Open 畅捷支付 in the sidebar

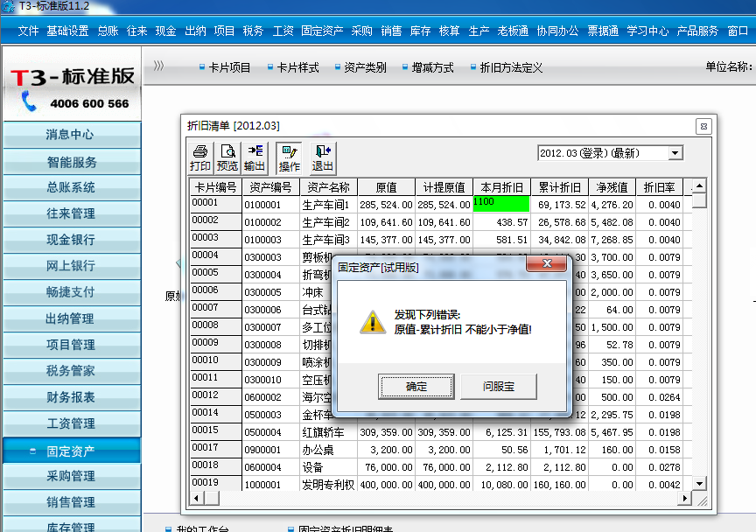(72, 292)
